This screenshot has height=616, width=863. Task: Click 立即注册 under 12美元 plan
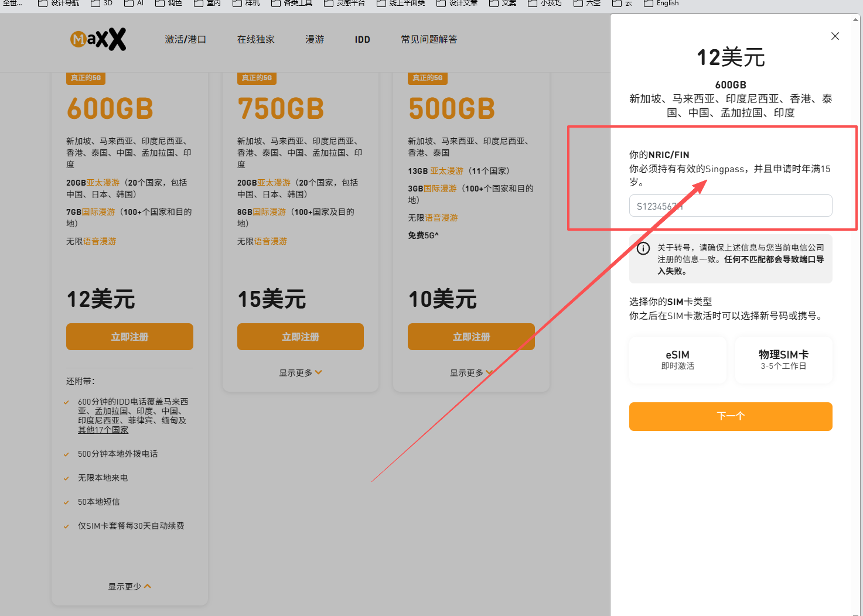coord(129,337)
